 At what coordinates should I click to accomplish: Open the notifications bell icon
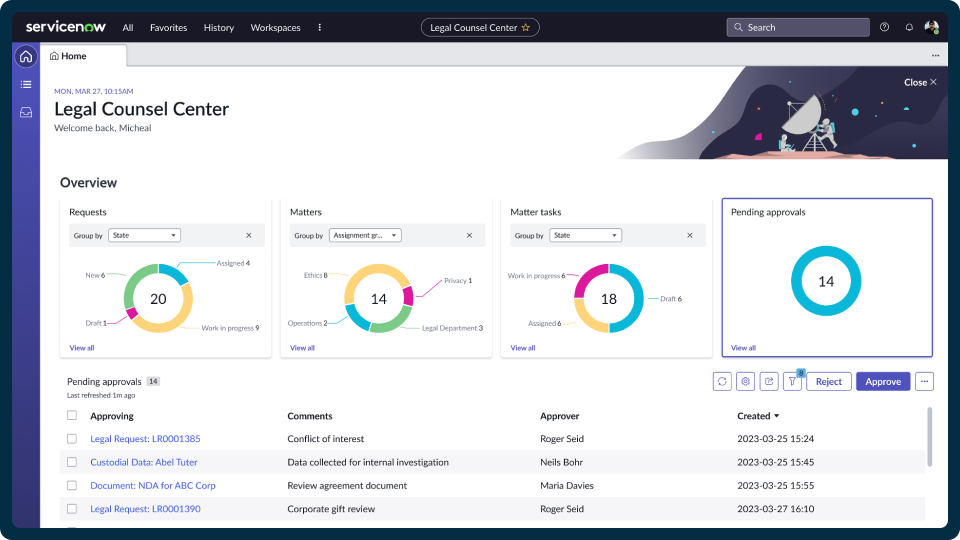coord(909,27)
